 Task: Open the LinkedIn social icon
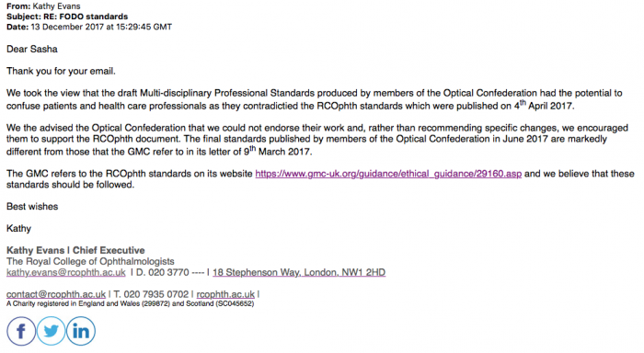point(81,331)
